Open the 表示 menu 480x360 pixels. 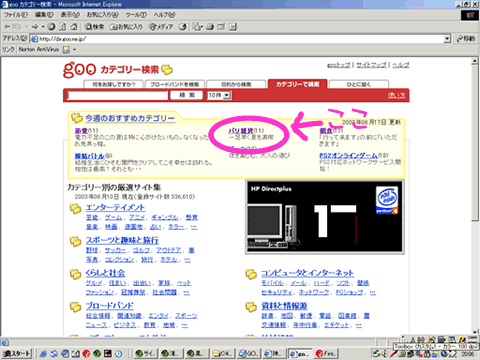tap(70, 15)
